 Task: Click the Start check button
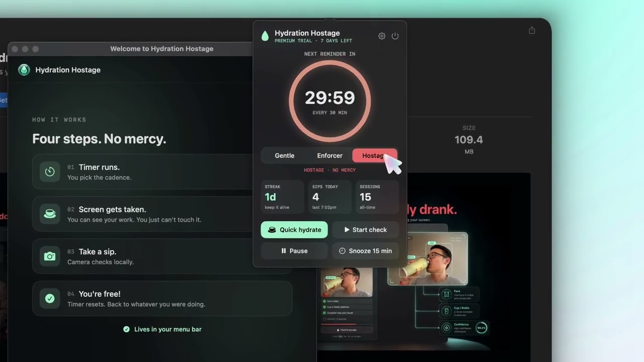coord(365,230)
